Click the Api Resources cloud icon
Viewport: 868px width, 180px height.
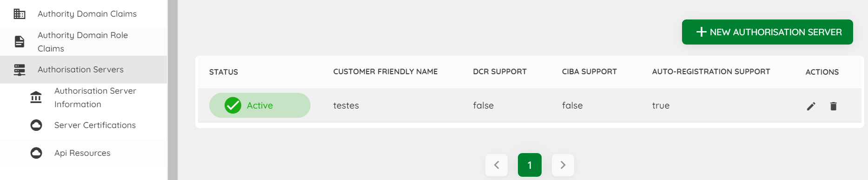[x=36, y=153]
